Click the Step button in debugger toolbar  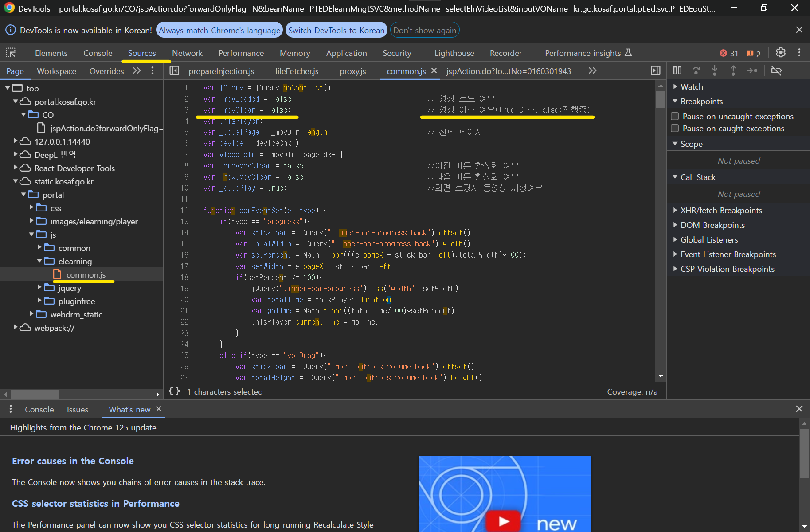pyautogui.click(x=752, y=70)
